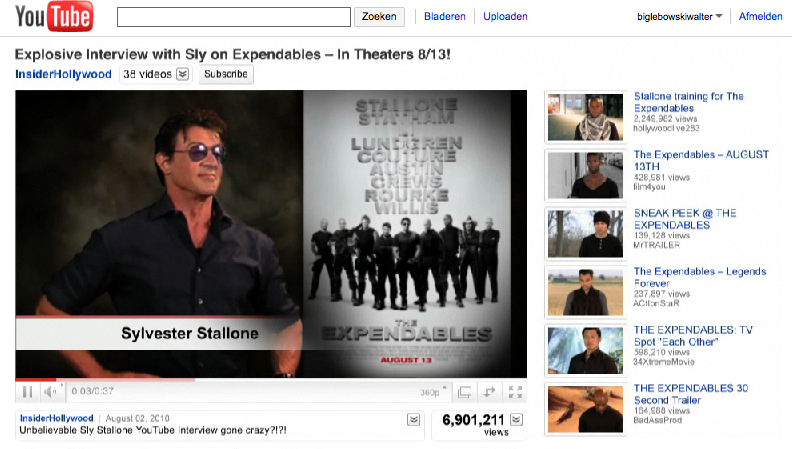Click the Afmelden sign-out link
792x449 pixels.
point(761,17)
